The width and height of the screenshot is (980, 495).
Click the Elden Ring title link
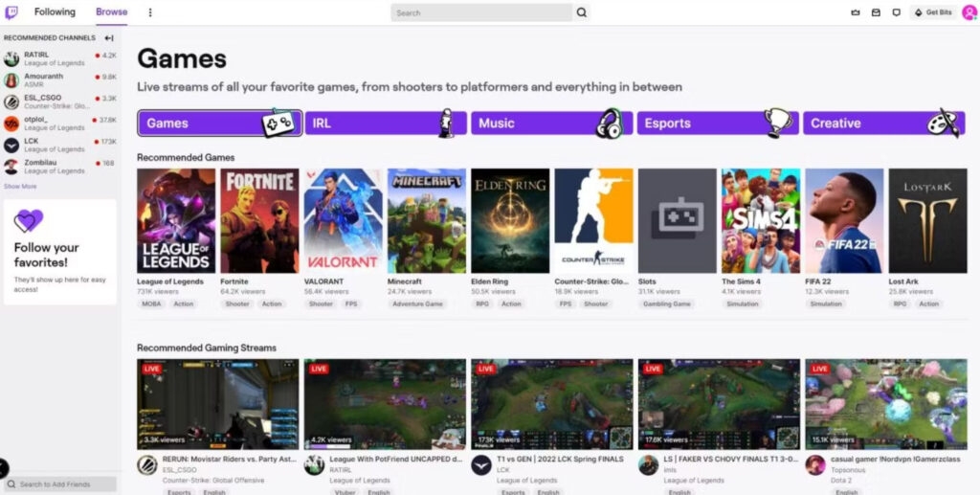click(489, 281)
